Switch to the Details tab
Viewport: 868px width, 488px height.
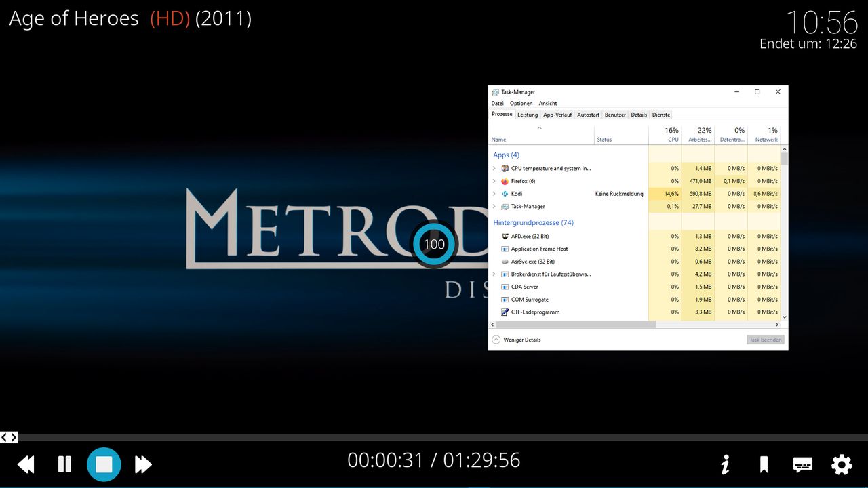pyautogui.click(x=639, y=115)
